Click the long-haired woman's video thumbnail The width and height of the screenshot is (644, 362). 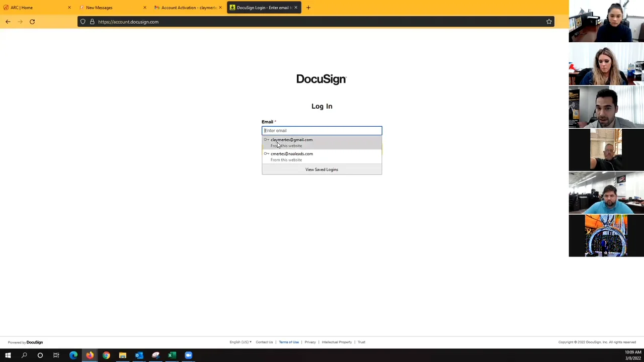[x=606, y=64]
